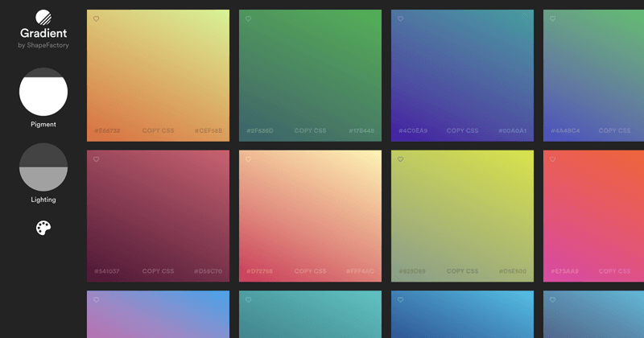Favorite the yellow-green gradient with heart

click(x=401, y=159)
